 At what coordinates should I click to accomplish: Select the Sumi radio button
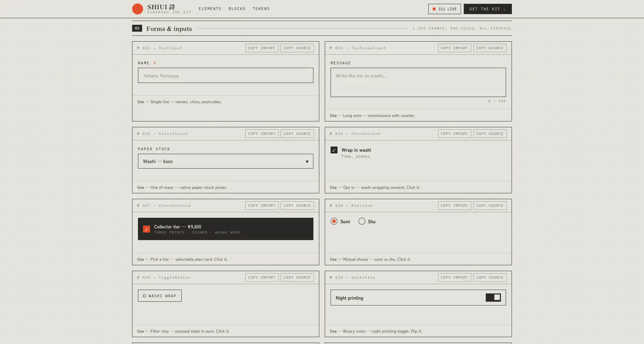334,221
